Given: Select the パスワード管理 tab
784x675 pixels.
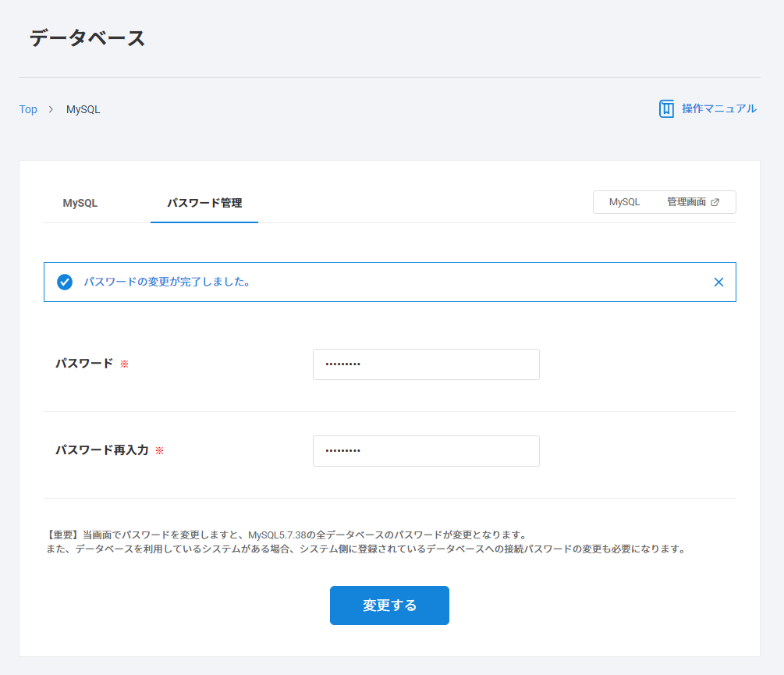Looking at the screenshot, I should coord(204,203).
